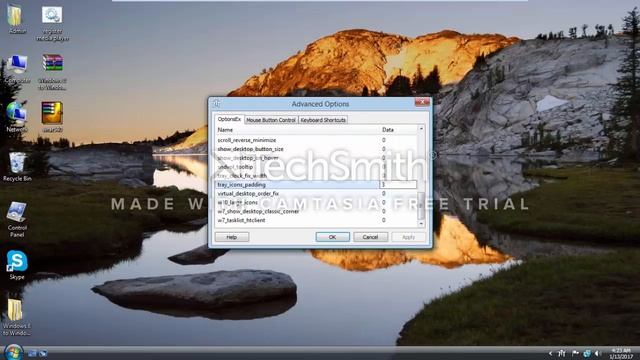Select the virtual_desktop_order_fix row
640x360 pixels.
[316, 193]
